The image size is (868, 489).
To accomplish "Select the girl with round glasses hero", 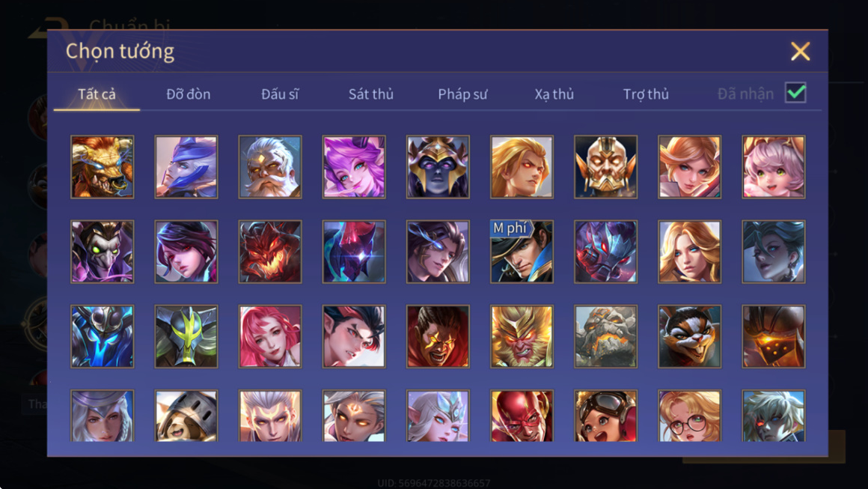I will click(690, 416).
